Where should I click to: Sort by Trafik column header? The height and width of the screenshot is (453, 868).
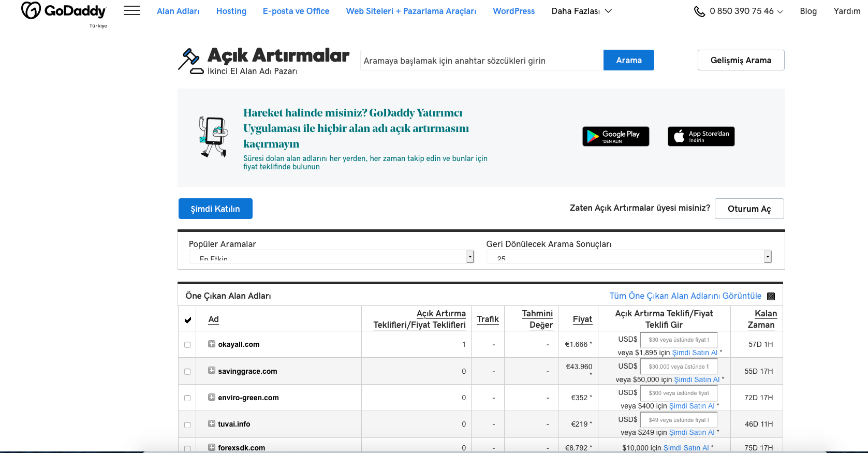pyautogui.click(x=488, y=319)
